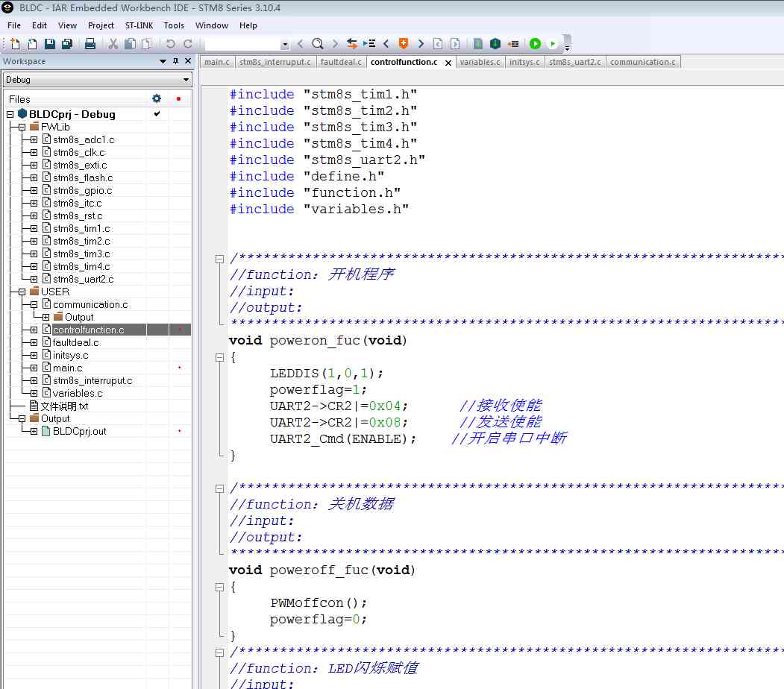Open a file with toolbar icon

[x=32, y=44]
